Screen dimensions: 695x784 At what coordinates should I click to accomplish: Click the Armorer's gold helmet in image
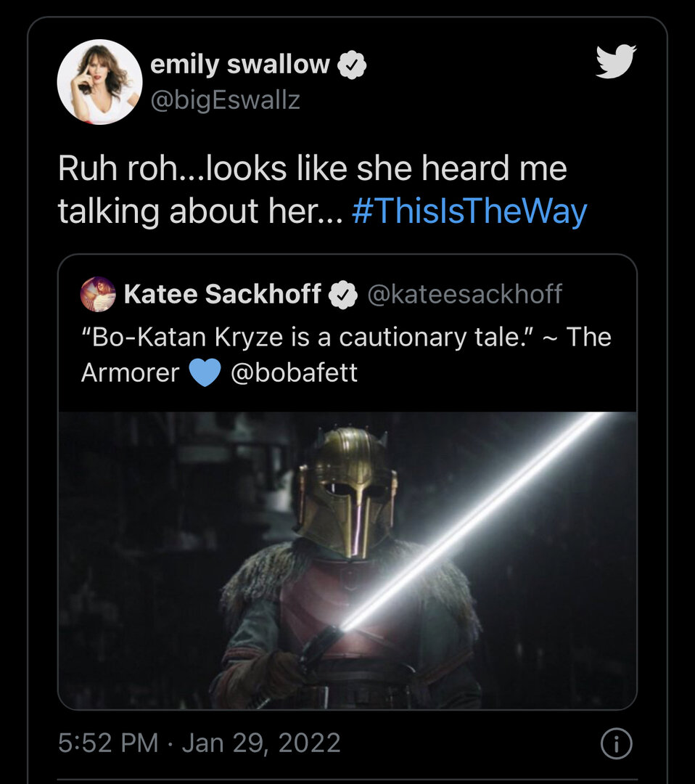point(347,490)
